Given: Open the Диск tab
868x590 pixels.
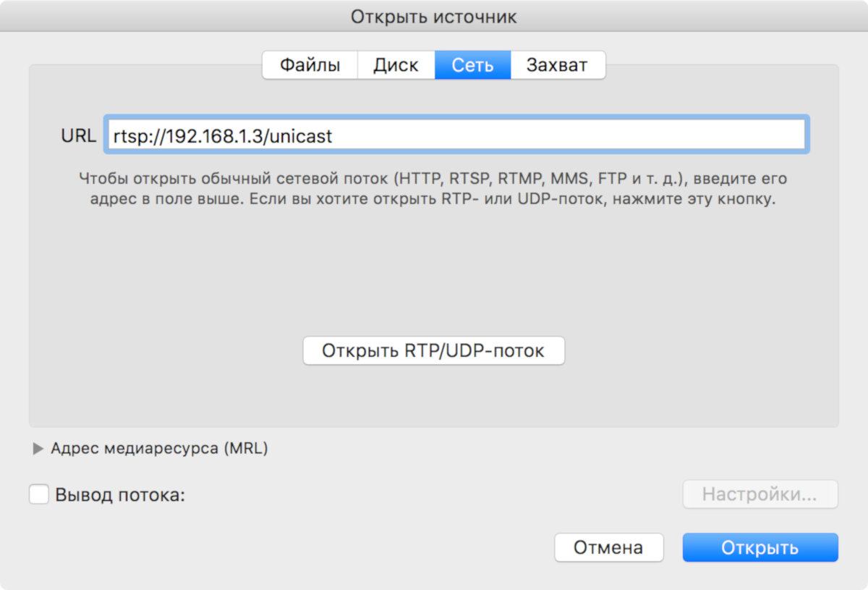Looking at the screenshot, I should (x=396, y=65).
